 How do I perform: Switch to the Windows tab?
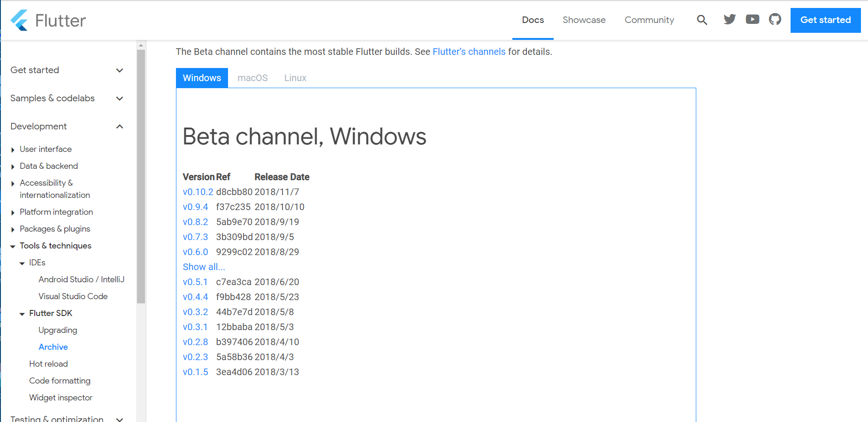pos(202,78)
